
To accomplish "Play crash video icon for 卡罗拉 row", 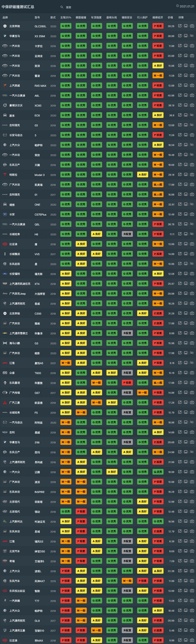I will point(192,46).
